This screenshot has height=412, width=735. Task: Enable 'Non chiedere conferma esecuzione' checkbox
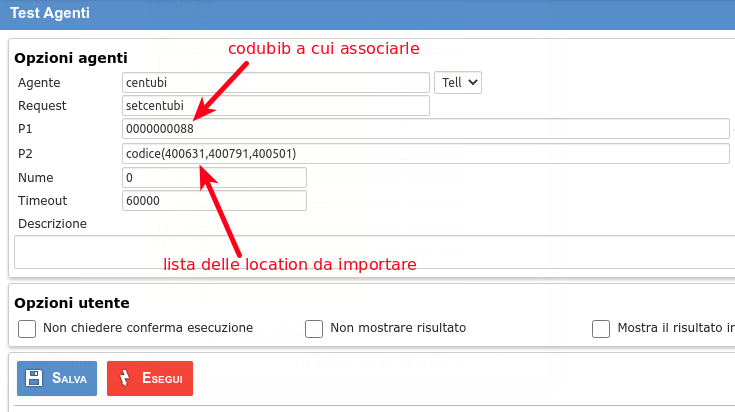[27, 328]
